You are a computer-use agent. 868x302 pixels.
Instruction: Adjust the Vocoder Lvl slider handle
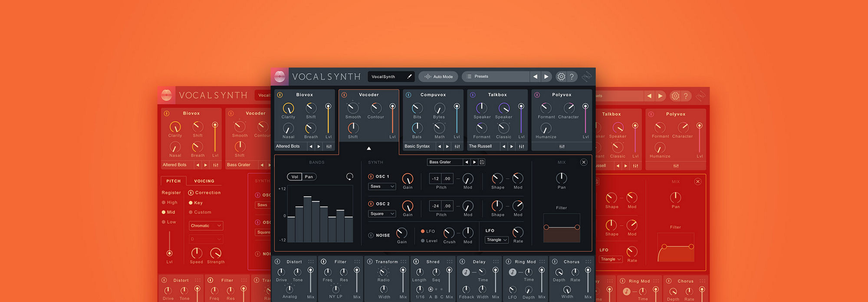[392, 106]
